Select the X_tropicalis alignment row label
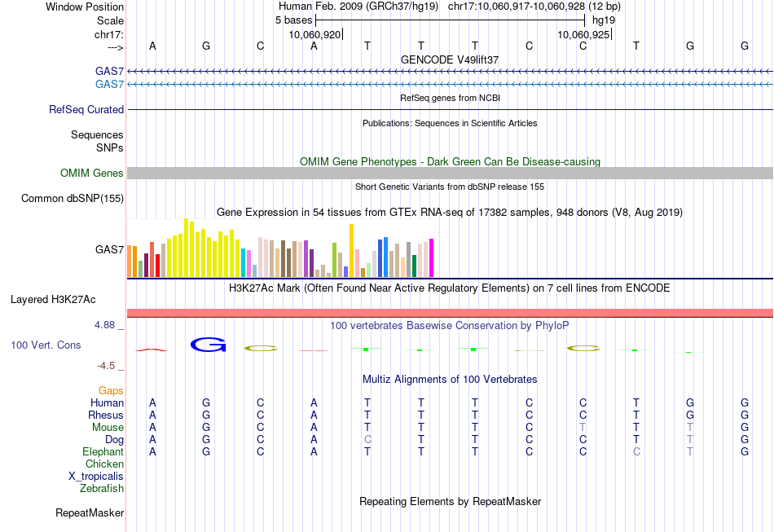Image resolution: width=774 pixels, height=532 pixels. coord(96,477)
